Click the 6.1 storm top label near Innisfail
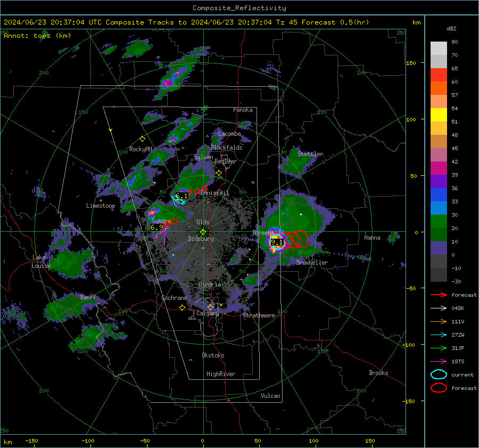Image resolution: width=479 pixels, height=448 pixels. (183, 196)
